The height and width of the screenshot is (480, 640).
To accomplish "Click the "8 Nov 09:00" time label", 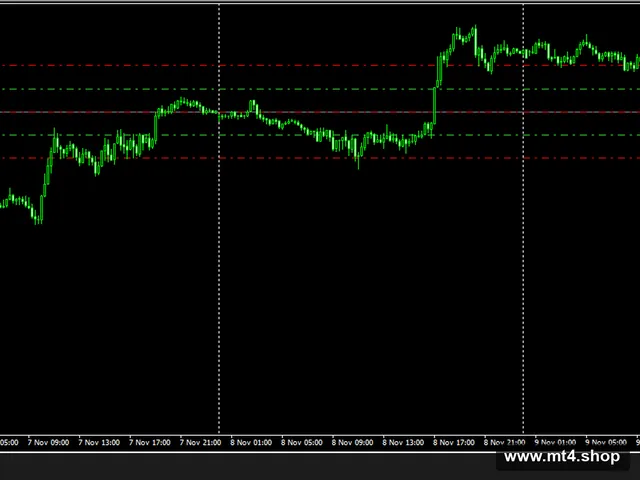I will pos(352,442).
